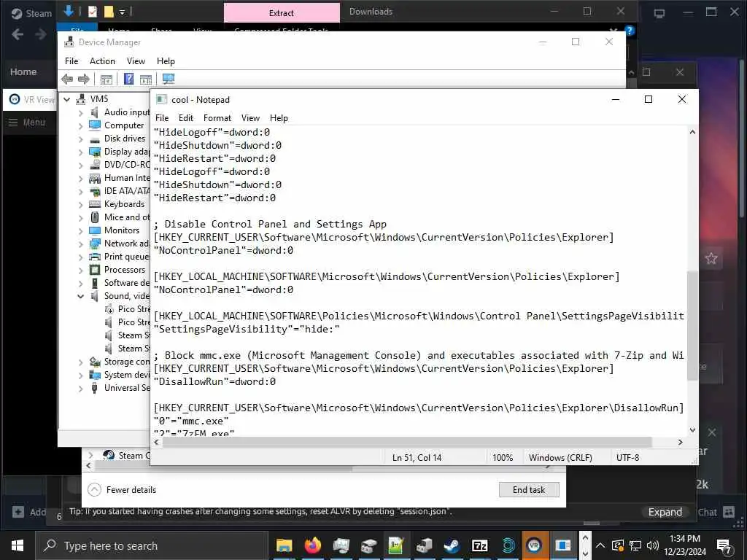This screenshot has width=747, height=560.
Task: Open Device Manager View menu
Action: pyautogui.click(x=136, y=61)
